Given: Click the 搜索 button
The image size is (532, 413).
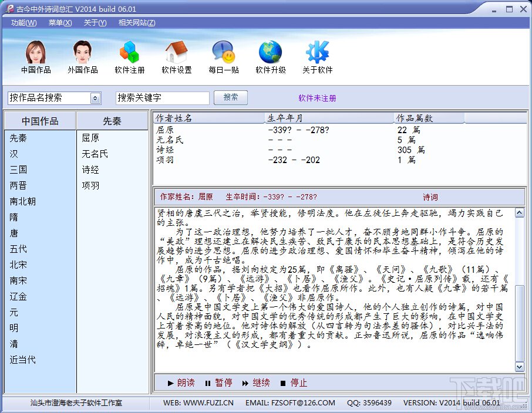Looking at the screenshot, I should 231,97.
